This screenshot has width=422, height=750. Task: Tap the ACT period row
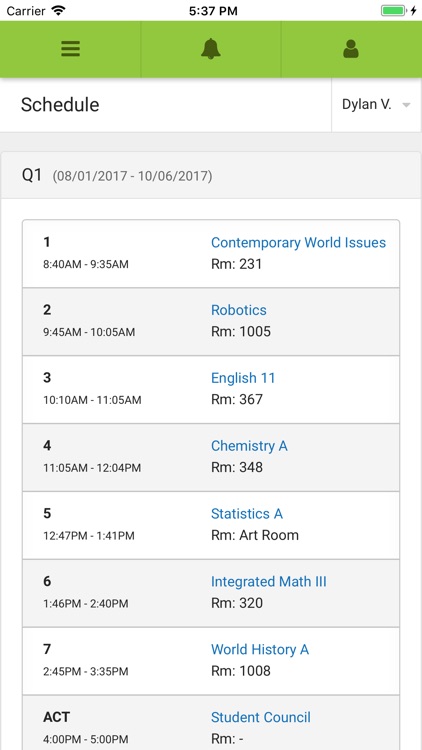point(211,723)
